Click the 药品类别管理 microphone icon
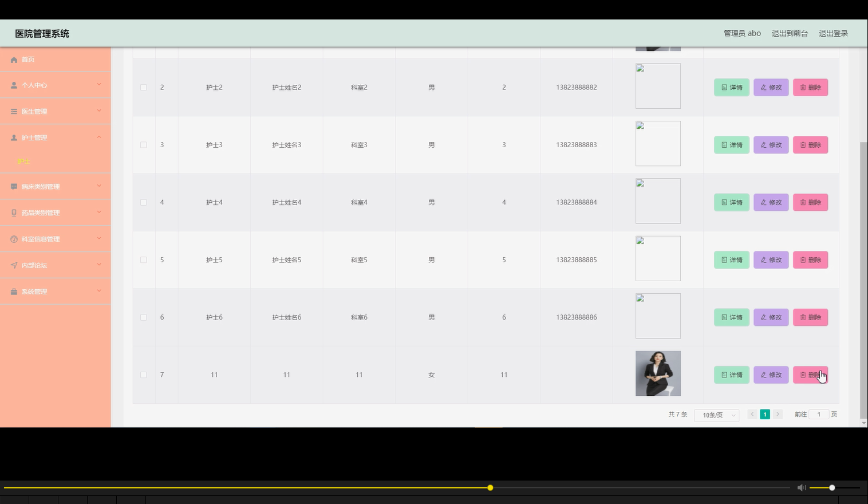Screen dimensions: 868x504 14,213
